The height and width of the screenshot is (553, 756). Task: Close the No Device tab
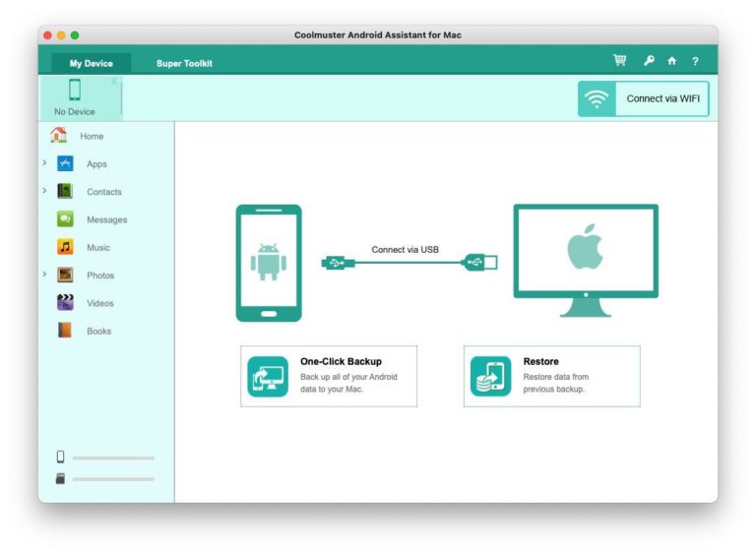[x=114, y=82]
